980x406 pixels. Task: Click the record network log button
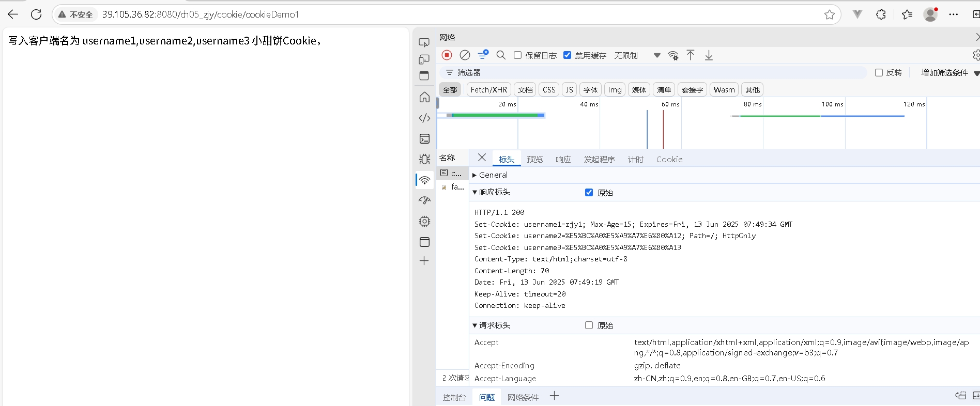(x=447, y=55)
